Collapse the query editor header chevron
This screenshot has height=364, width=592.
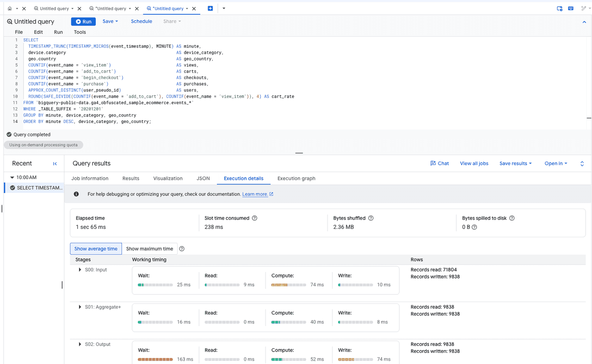(x=584, y=22)
